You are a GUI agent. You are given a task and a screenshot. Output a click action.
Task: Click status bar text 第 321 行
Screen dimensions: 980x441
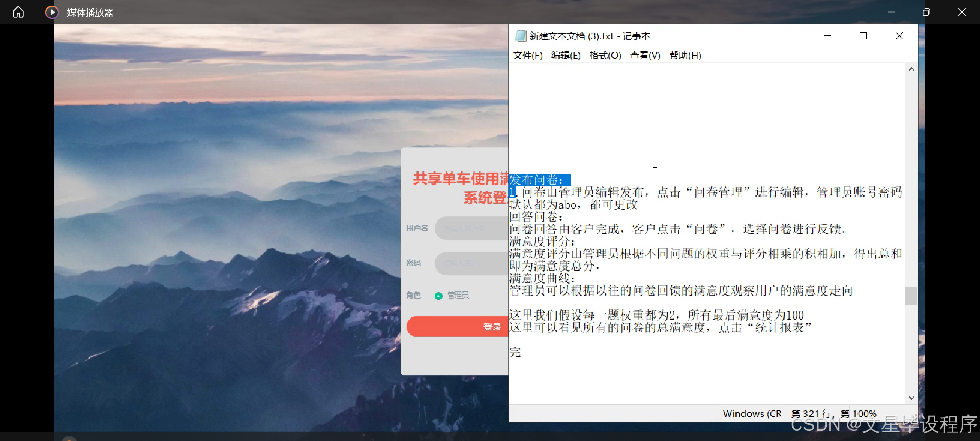pyautogui.click(x=811, y=414)
